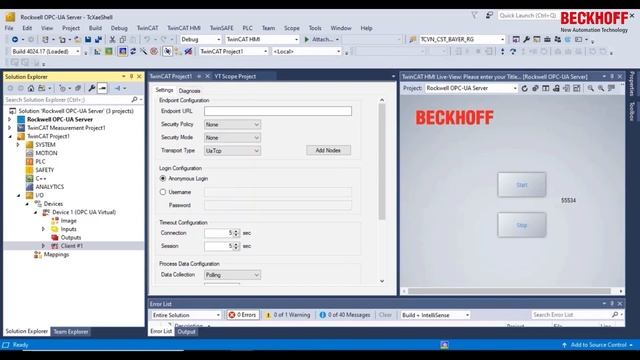The height and width of the screenshot is (360, 640).
Task: Toggle the 0 Errors filter button
Action: tap(242, 315)
